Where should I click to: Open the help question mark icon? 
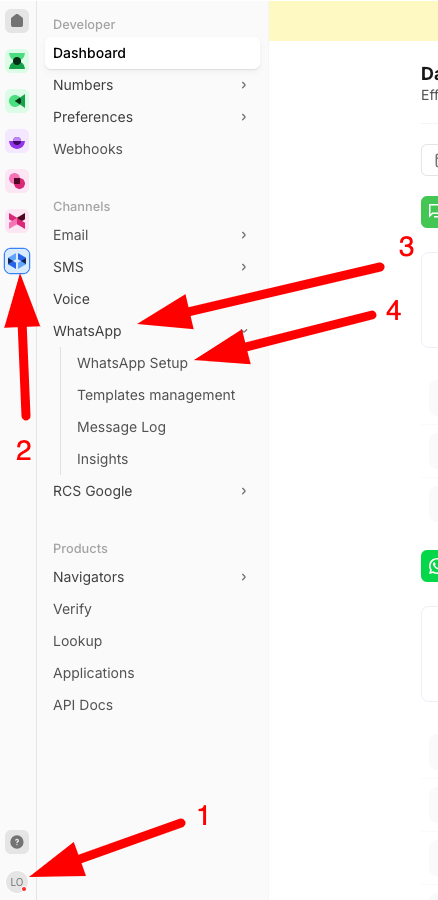(x=17, y=843)
